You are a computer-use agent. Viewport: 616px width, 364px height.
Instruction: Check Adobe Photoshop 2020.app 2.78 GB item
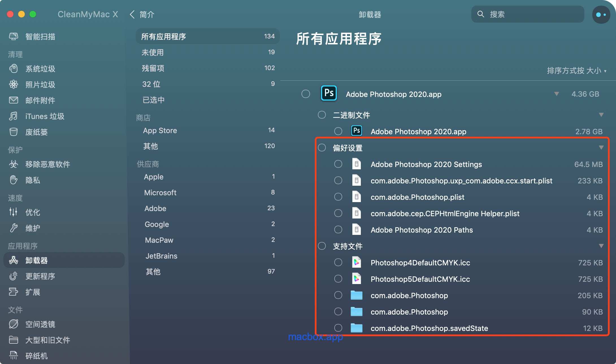pyautogui.click(x=338, y=131)
